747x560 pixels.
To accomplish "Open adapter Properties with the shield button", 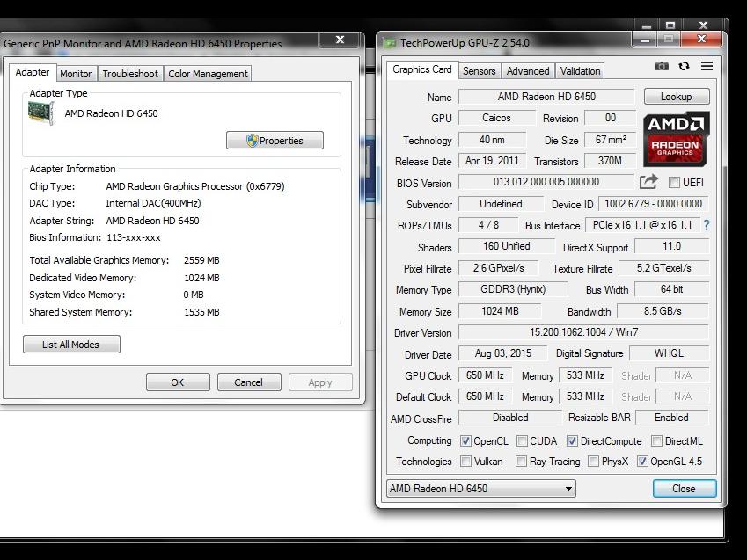I will click(x=275, y=141).
